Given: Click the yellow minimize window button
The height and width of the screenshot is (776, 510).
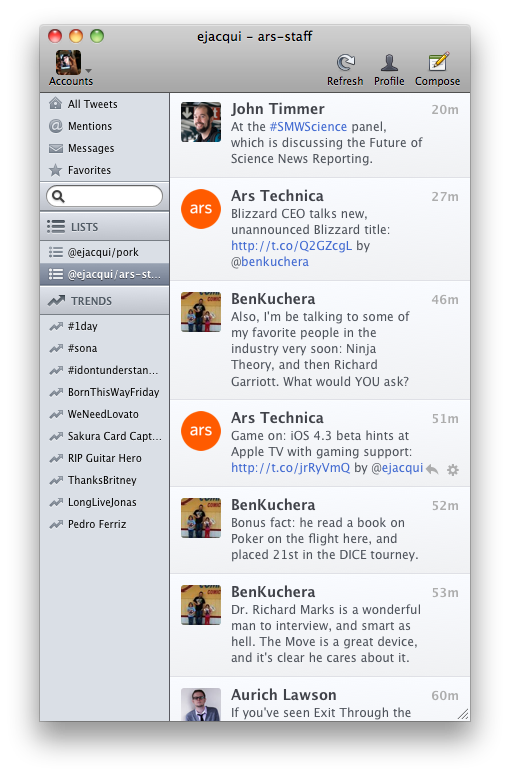Looking at the screenshot, I should [76, 36].
